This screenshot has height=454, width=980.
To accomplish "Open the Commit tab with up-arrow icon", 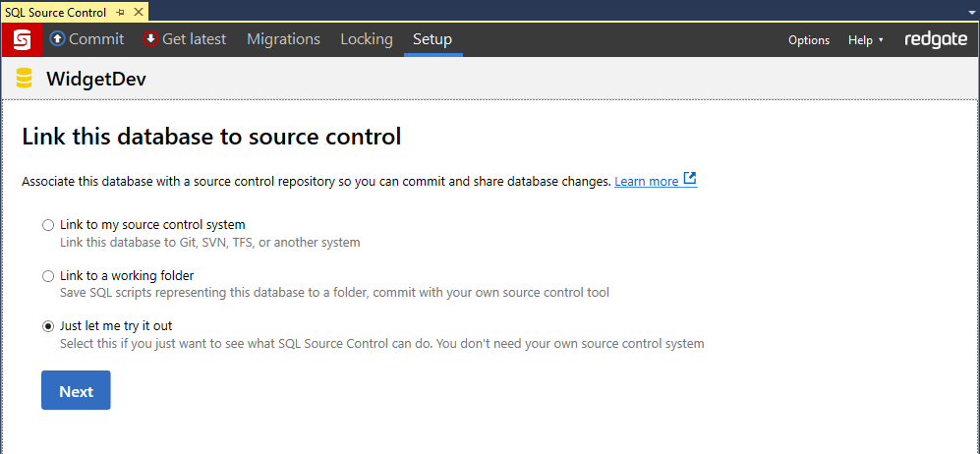I will pyautogui.click(x=86, y=39).
